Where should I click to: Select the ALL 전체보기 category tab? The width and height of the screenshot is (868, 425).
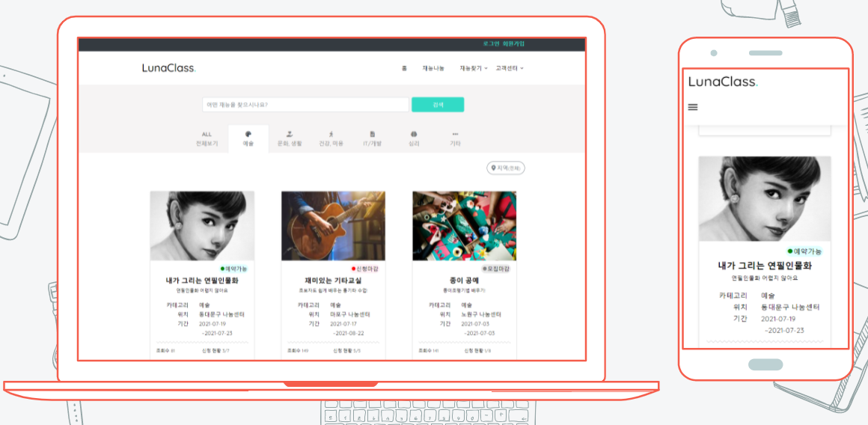[x=207, y=139]
